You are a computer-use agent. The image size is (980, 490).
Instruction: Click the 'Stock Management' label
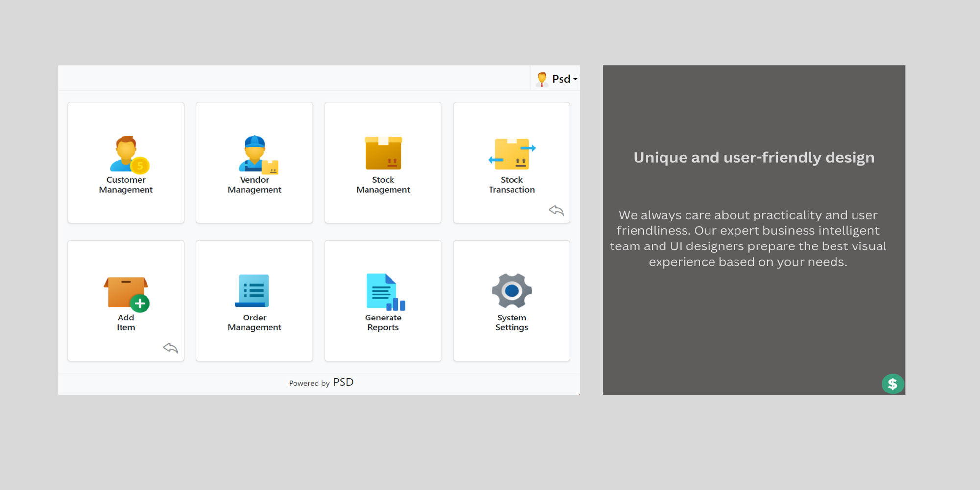(x=383, y=185)
